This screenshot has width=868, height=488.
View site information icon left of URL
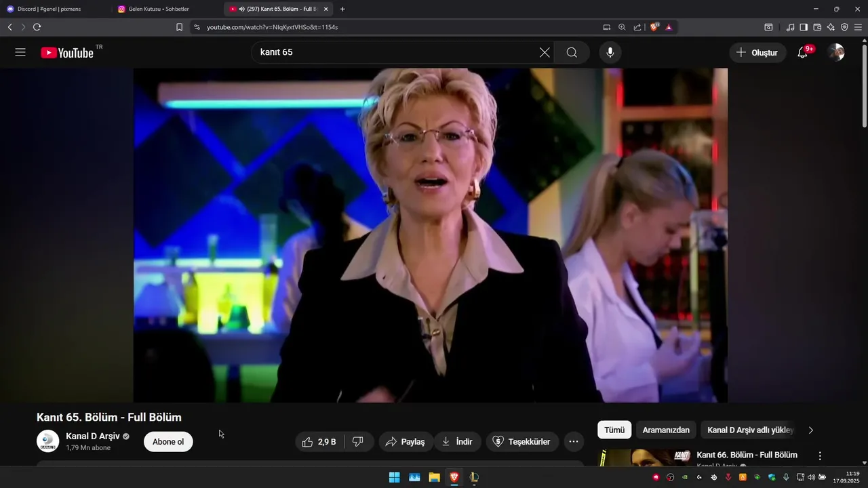pos(197,27)
